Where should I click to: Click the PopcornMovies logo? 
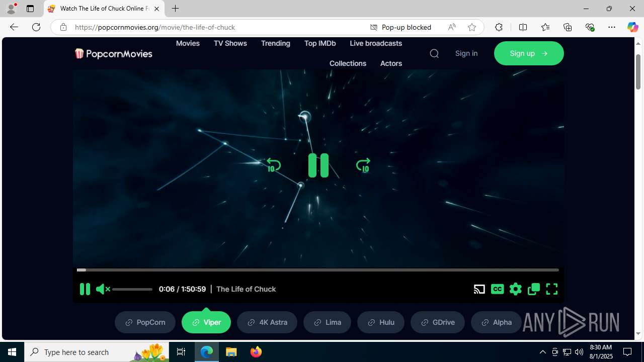[113, 53]
